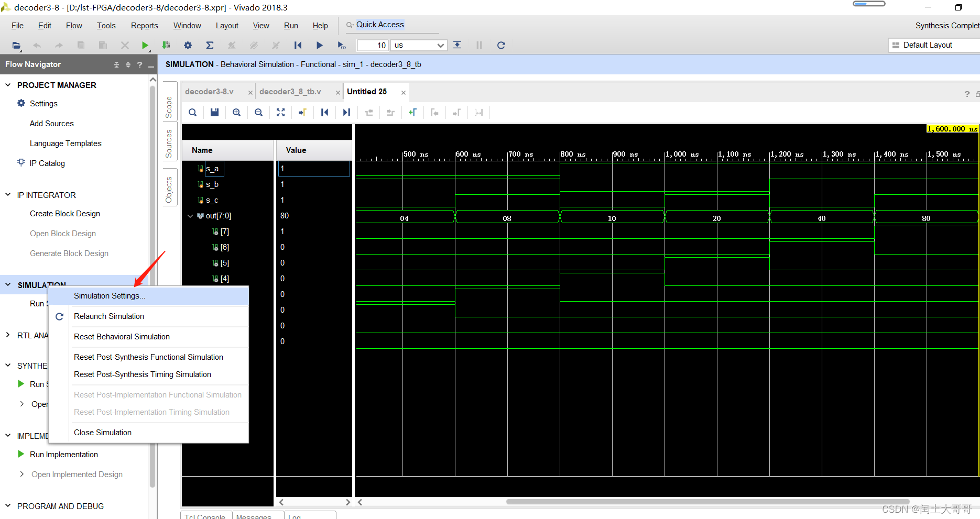This screenshot has height=519, width=980.
Task: Collapse the SYNTHESIS section chevron
Action: (x=8, y=366)
